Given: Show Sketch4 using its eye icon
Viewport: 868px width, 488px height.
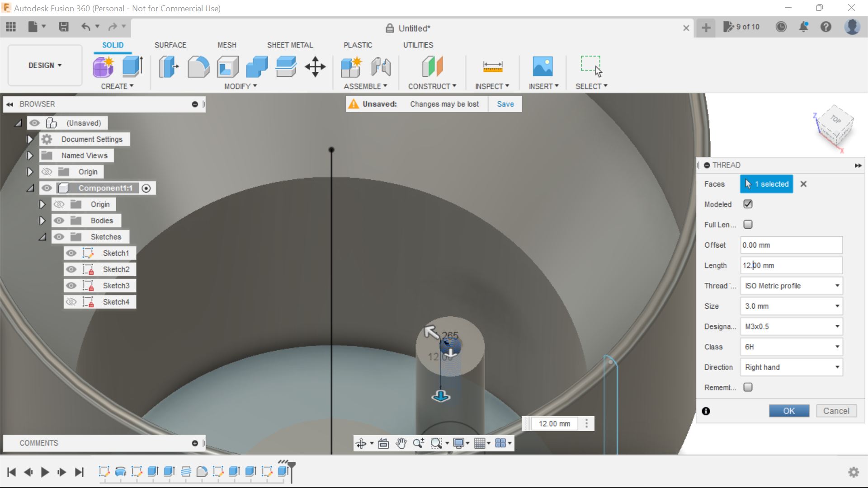Looking at the screenshot, I should pos(71,302).
